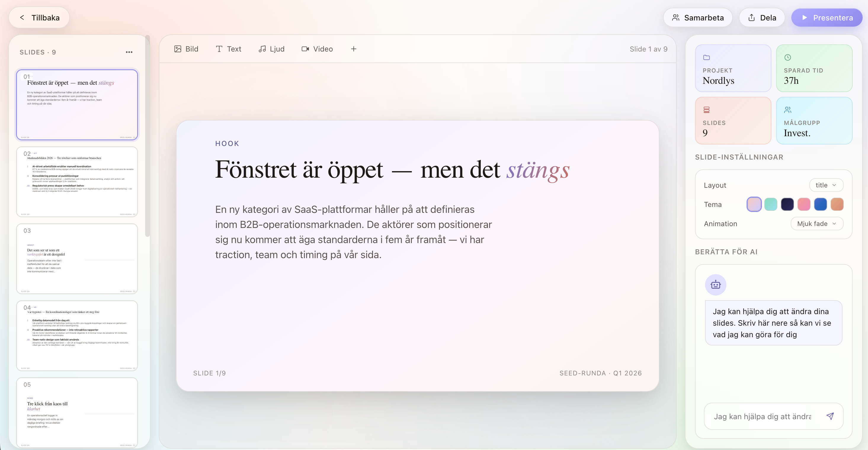Open slide 03 thumbnail
Screen dimensions: 868x450
(x=77, y=259)
